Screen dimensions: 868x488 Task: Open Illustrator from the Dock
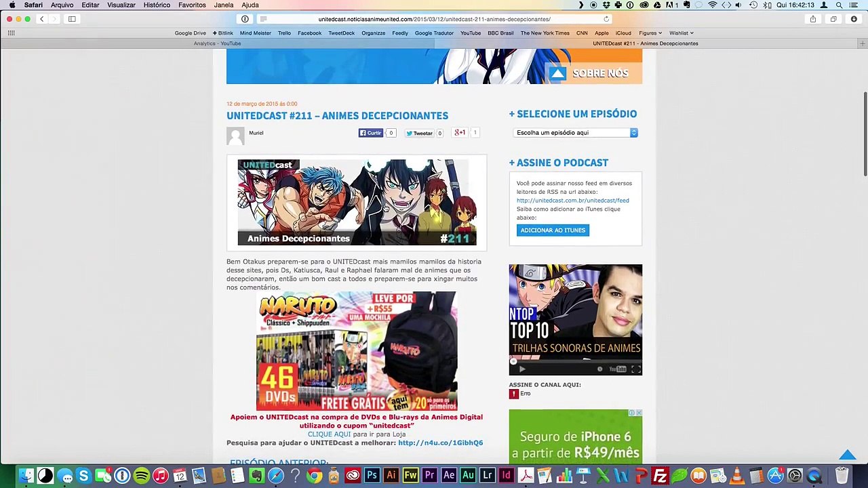pos(391,476)
